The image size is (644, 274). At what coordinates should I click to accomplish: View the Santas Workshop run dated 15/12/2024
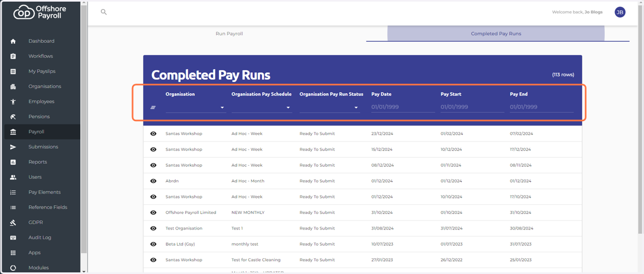(153, 150)
